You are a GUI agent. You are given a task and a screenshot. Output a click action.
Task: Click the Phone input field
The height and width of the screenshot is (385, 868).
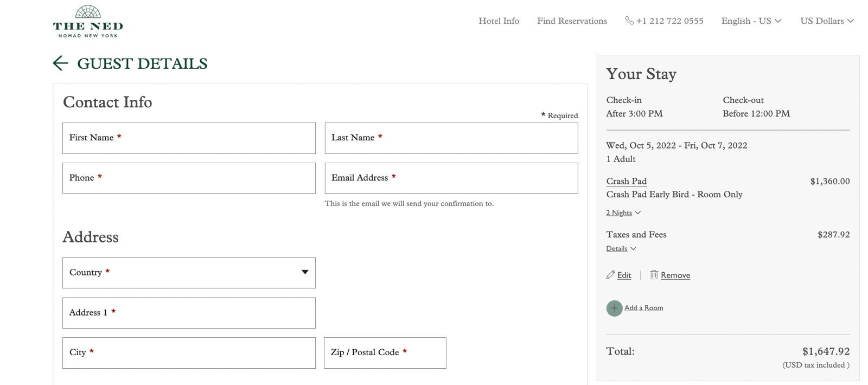pos(189,178)
